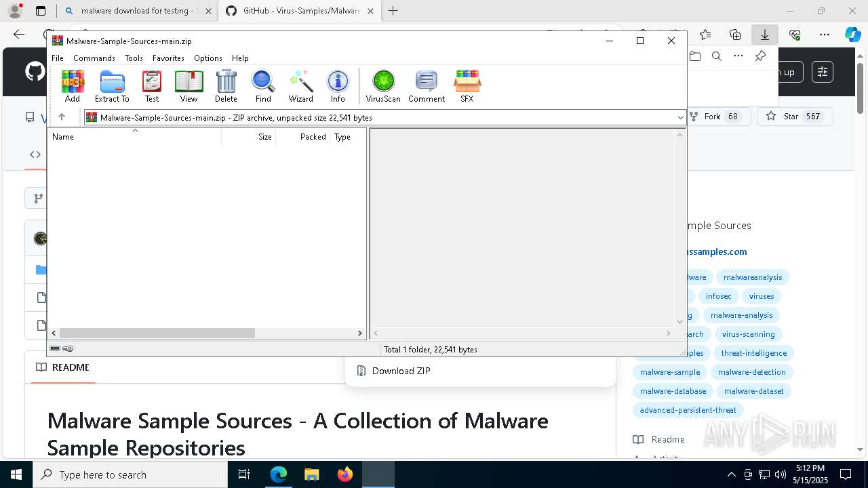Open File Explorer from taskbar
The height and width of the screenshot is (488, 868).
[311, 474]
